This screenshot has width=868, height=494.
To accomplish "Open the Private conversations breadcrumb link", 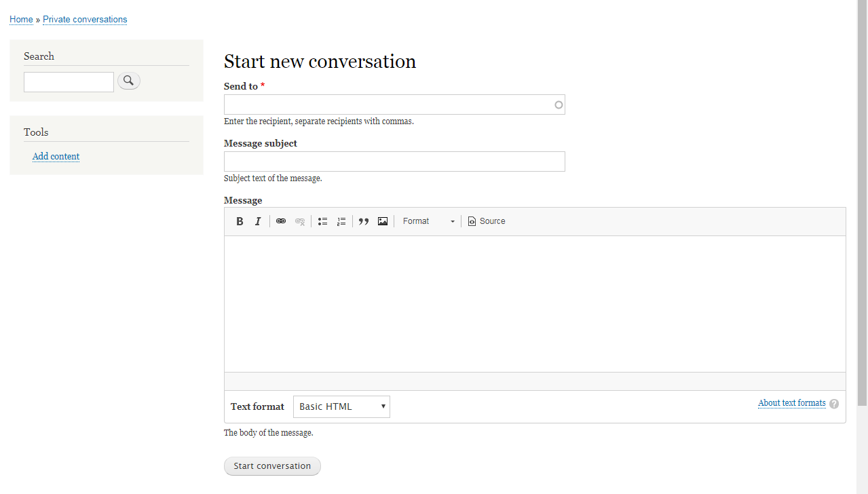I will tap(85, 20).
